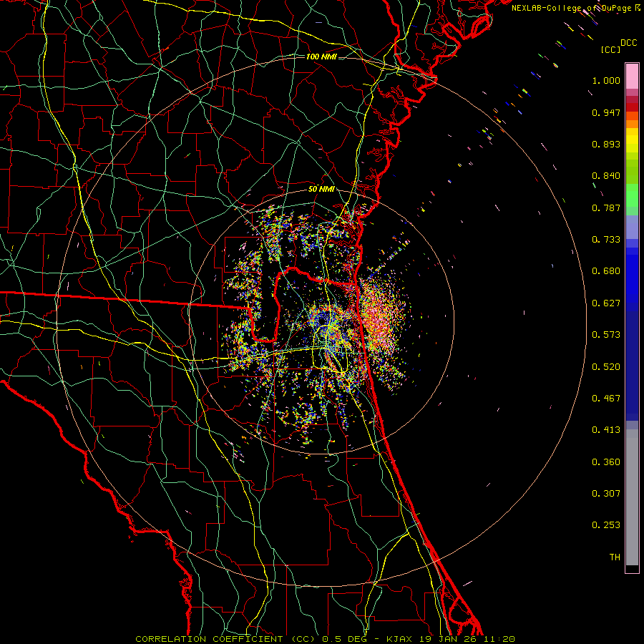
Task: Select the 0.947 scale value
Action: [606, 112]
